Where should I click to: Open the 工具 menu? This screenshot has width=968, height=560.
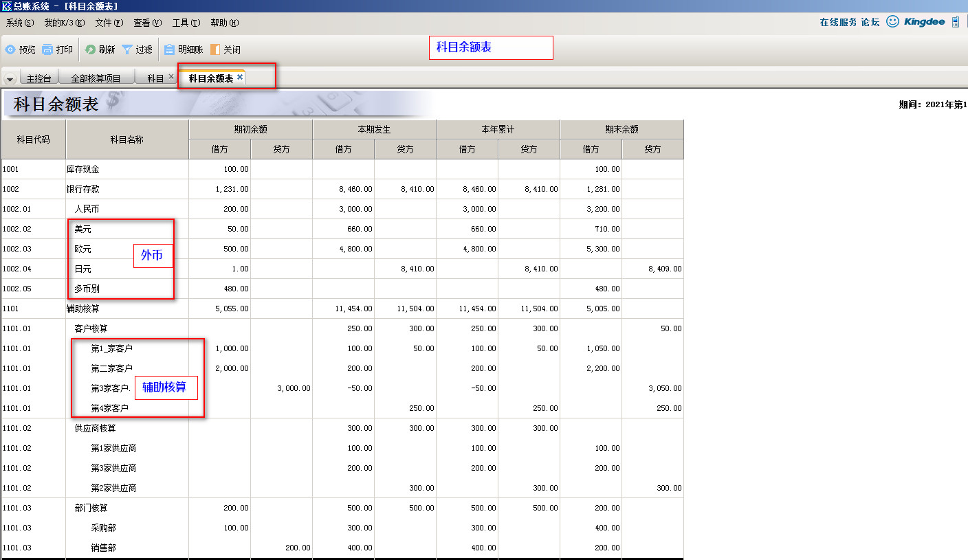coord(186,23)
